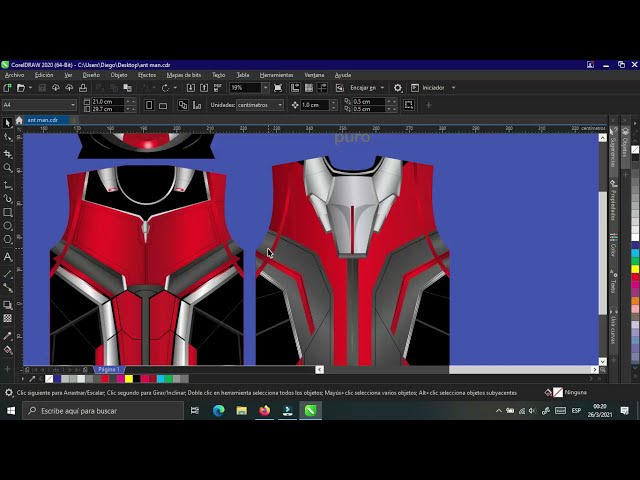Click the Paste icon
640x480 pixels.
(128, 88)
